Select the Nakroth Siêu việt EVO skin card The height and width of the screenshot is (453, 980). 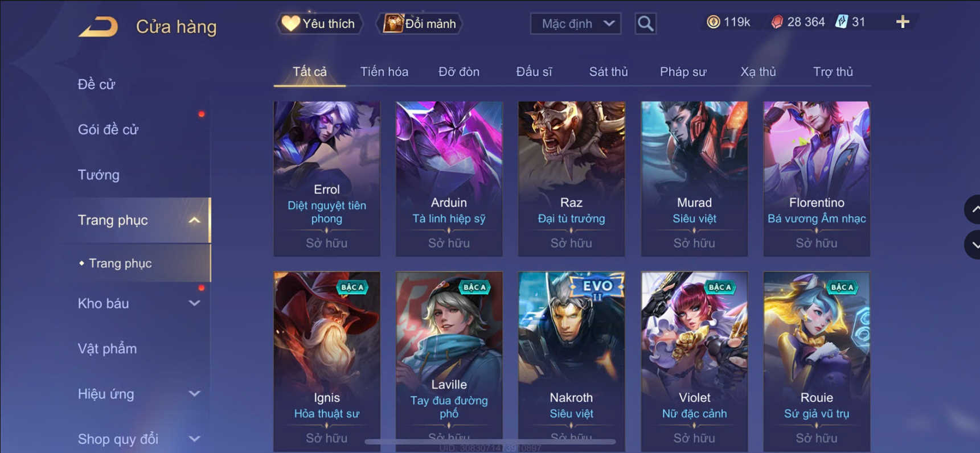571,361
